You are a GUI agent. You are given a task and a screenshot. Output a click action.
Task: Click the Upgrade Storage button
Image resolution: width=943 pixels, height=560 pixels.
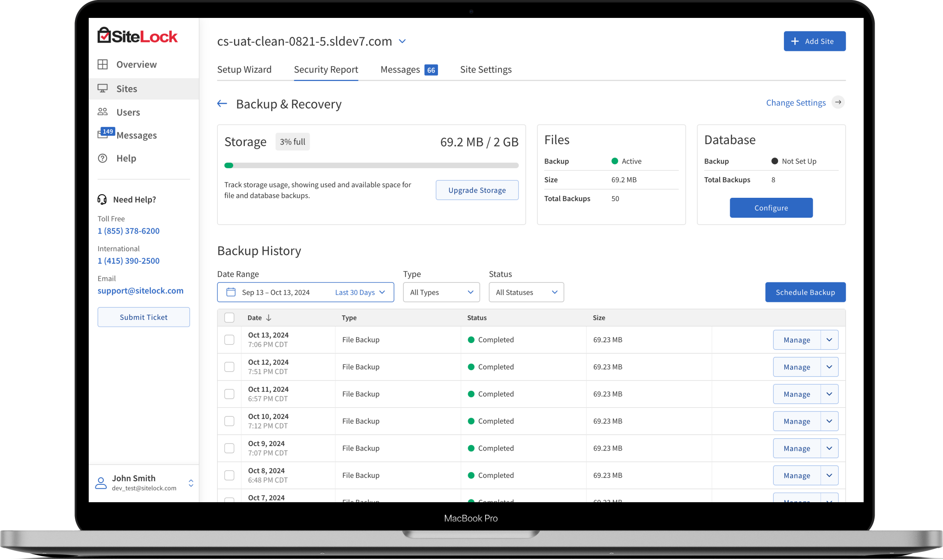[x=477, y=190]
